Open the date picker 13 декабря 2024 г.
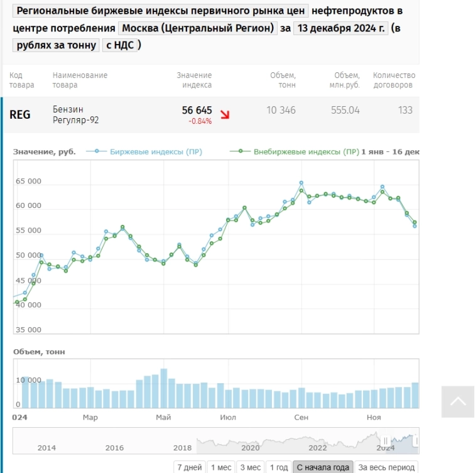 (341, 28)
